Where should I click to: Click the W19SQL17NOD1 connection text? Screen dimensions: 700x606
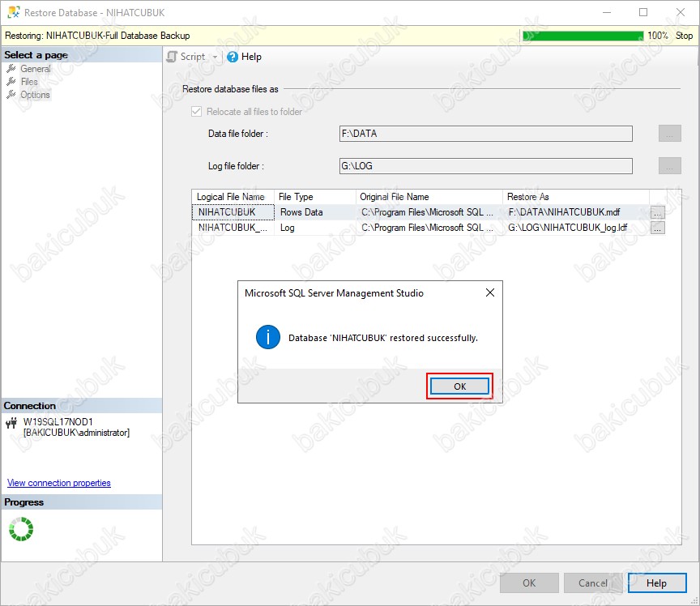tap(58, 421)
